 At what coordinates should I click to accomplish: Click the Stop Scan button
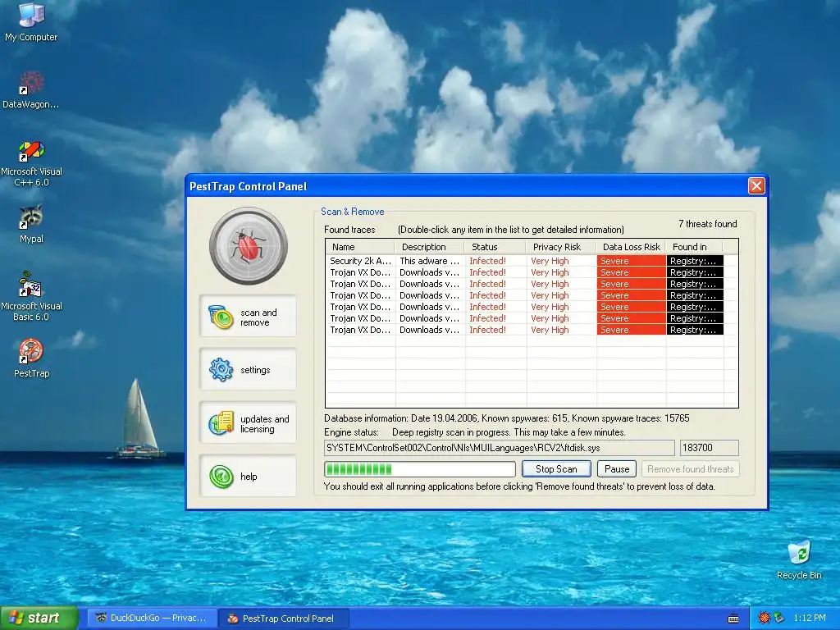point(556,468)
